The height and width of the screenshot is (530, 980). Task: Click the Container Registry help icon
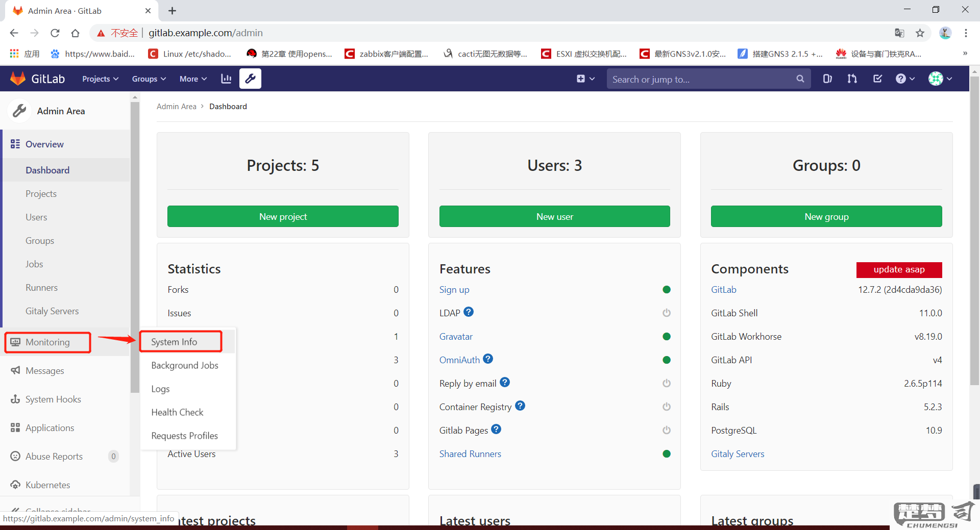[x=520, y=406]
